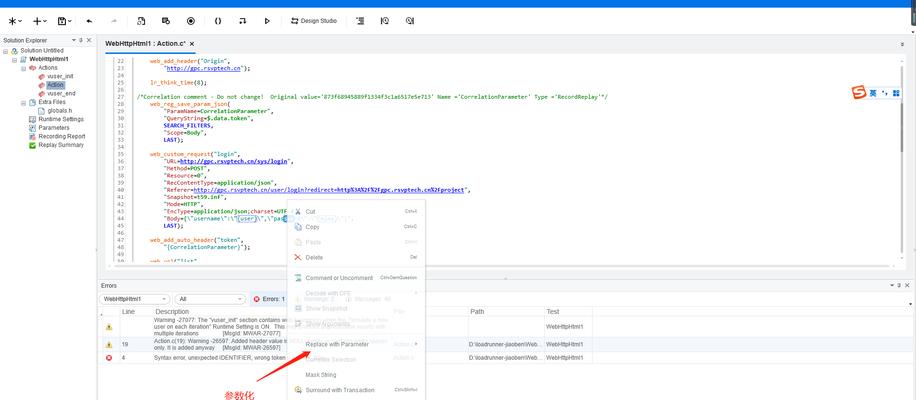Click the Description column header

(x=172, y=312)
